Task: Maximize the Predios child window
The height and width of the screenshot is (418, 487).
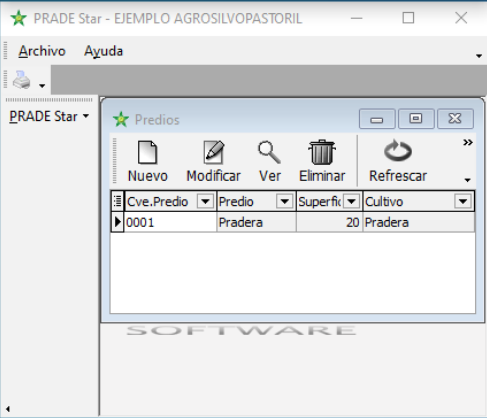Action: (416, 119)
